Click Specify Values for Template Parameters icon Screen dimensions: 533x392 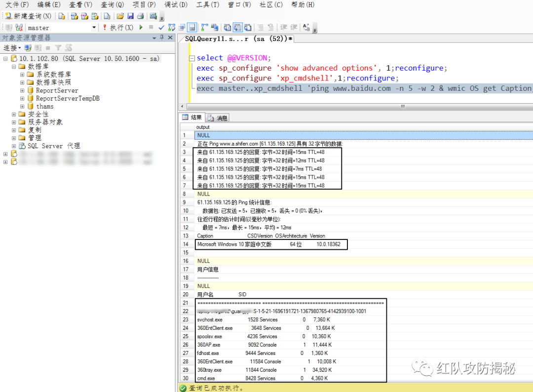click(306, 28)
